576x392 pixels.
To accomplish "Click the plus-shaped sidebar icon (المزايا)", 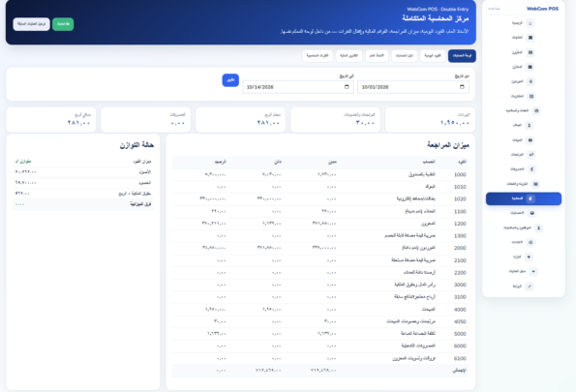I will pos(529,256).
